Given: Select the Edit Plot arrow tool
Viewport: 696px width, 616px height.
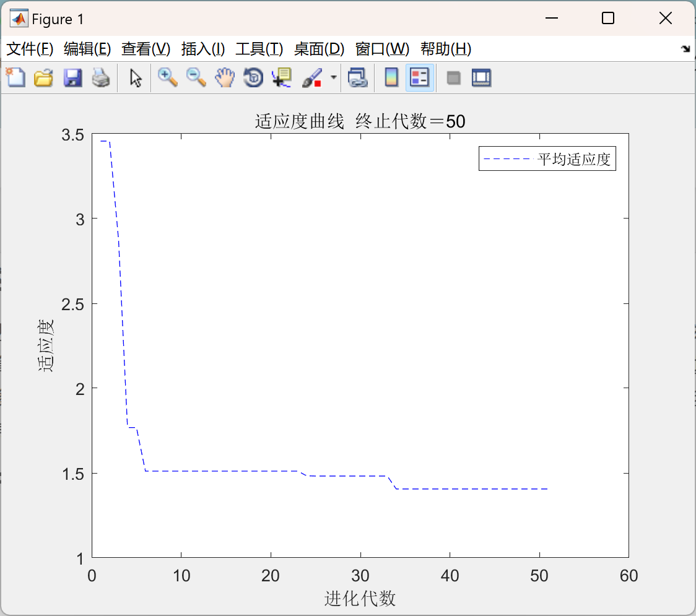Looking at the screenshot, I should click(x=136, y=77).
